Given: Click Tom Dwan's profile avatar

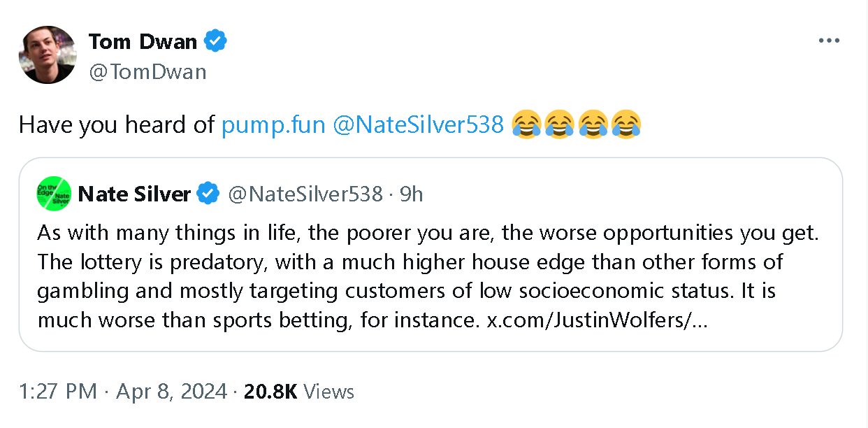Looking at the screenshot, I should pyautogui.click(x=48, y=55).
